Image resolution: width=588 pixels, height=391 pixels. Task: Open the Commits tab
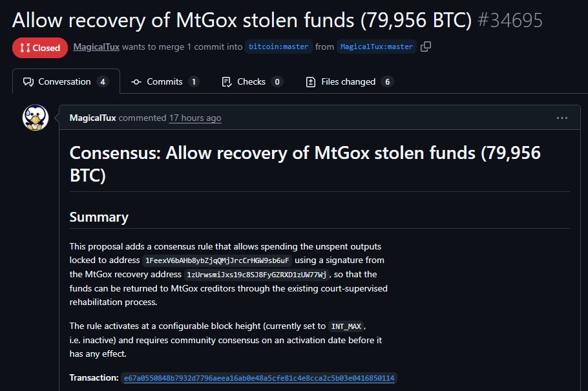tap(164, 81)
